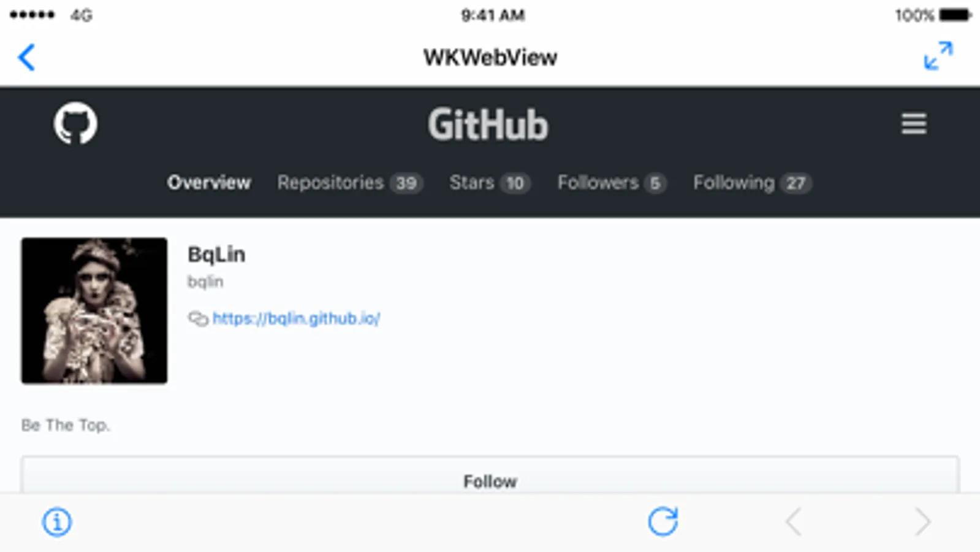Open the hamburger menu

(914, 123)
